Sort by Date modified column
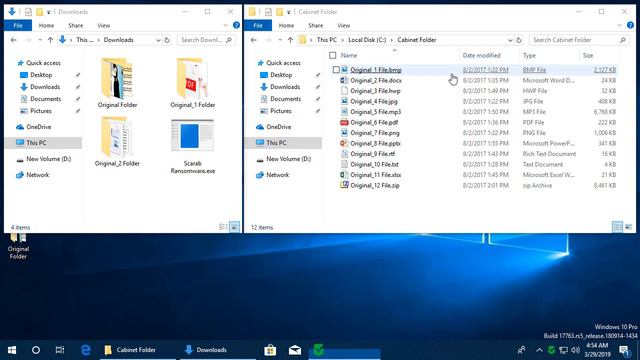Image resolution: width=640 pixels, height=360 pixels. tap(481, 56)
